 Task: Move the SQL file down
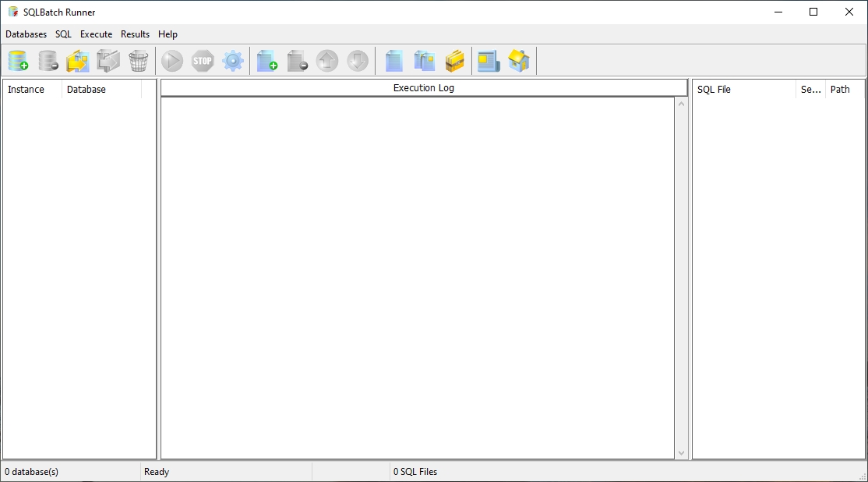tap(358, 61)
